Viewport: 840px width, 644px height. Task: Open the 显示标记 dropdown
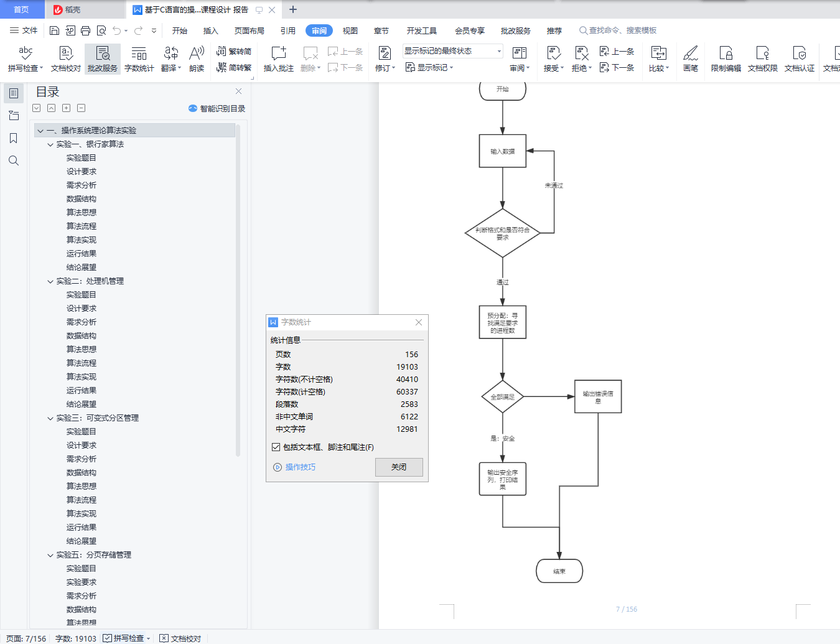pos(429,67)
